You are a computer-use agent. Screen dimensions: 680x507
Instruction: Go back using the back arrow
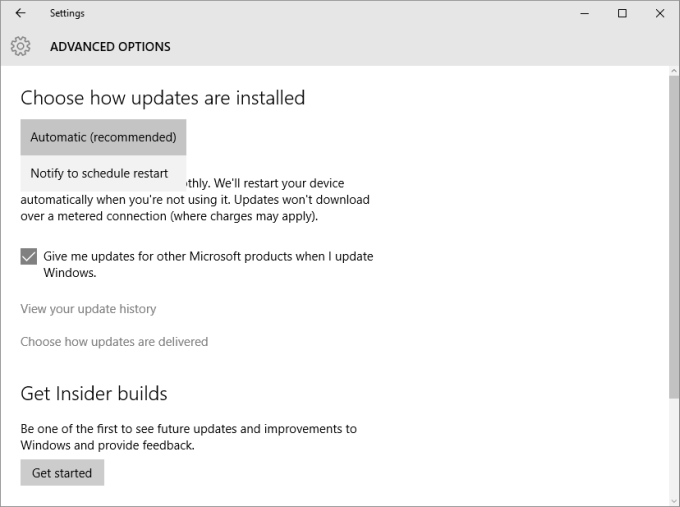(x=20, y=14)
